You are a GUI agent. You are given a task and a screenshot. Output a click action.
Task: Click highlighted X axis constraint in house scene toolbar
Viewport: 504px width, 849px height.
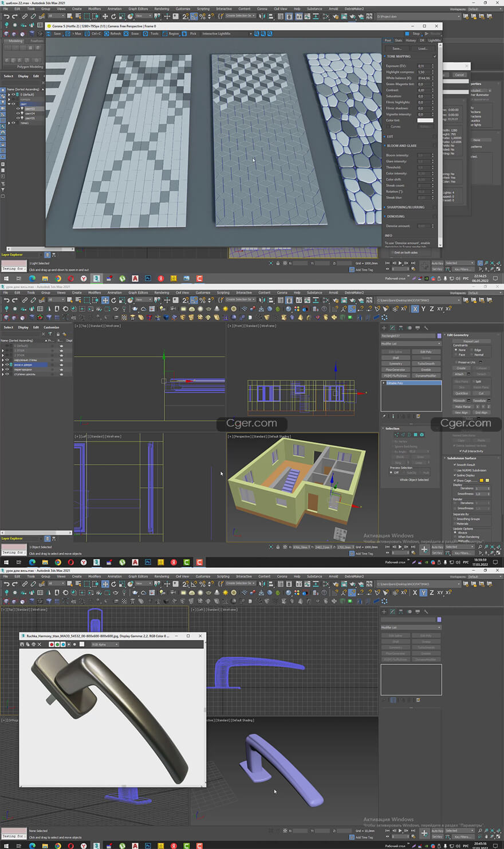click(x=415, y=308)
